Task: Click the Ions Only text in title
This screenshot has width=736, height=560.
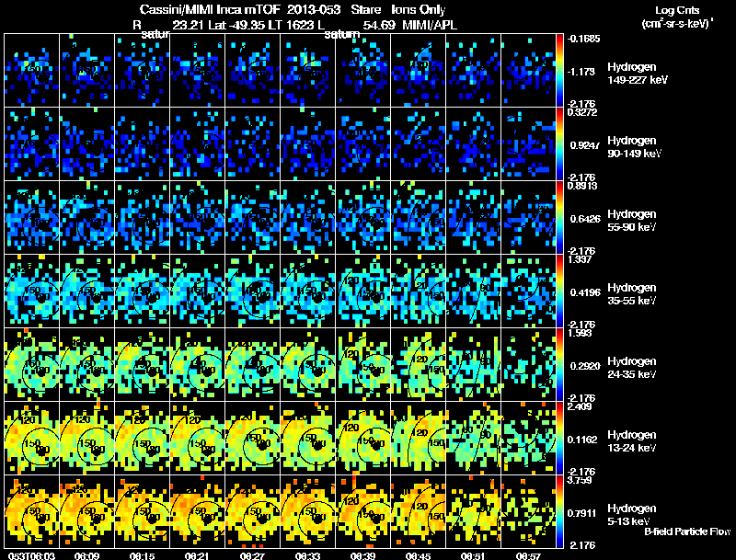Action: [x=419, y=10]
